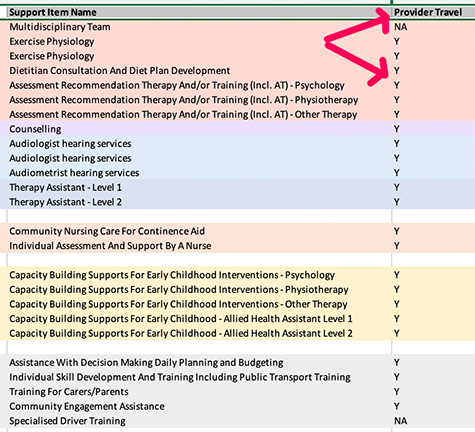Click the Multidisciplinary Team cell
This screenshot has width=475, height=432.
(199, 27)
